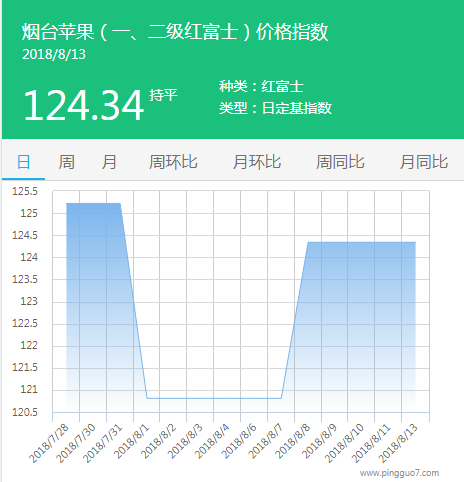Screen dimensions: 464x482
Task: Click the www.pingguo7.com watermark link
Action: coord(399,473)
